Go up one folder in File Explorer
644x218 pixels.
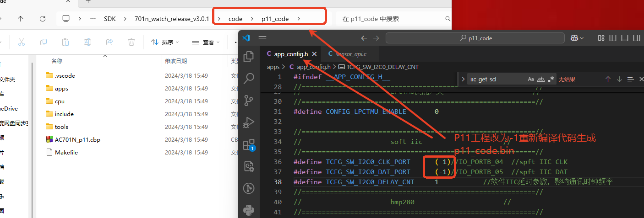tap(21, 19)
